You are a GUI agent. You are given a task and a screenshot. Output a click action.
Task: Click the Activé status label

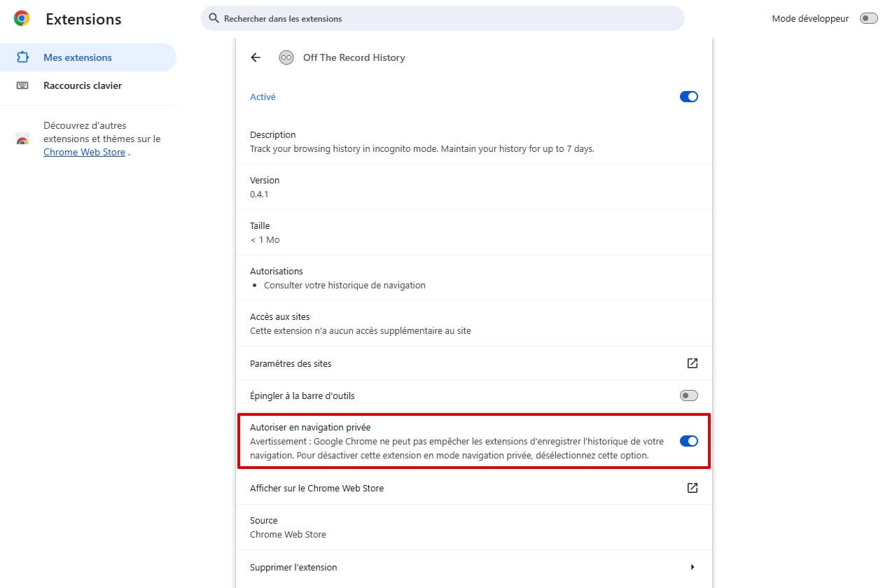click(263, 97)
